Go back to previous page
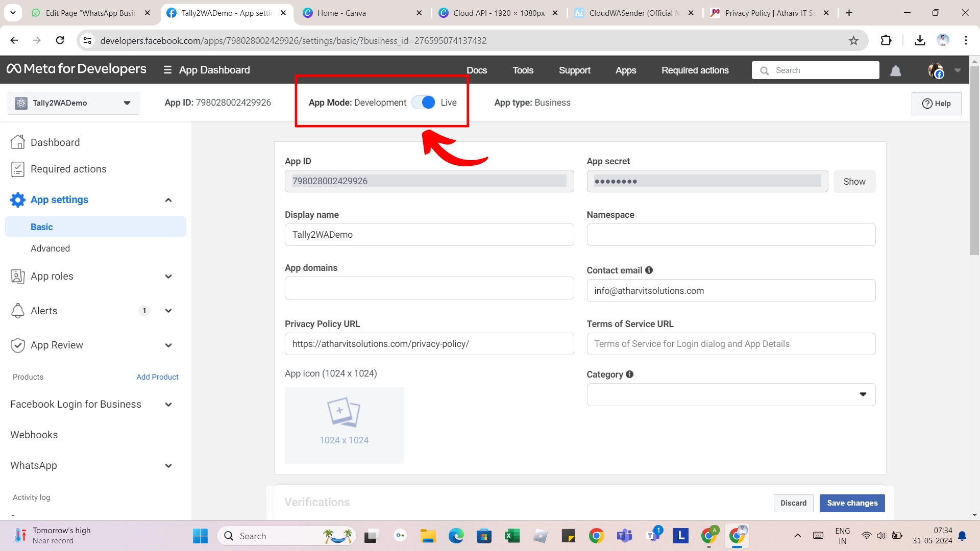 tap(14, 40)
